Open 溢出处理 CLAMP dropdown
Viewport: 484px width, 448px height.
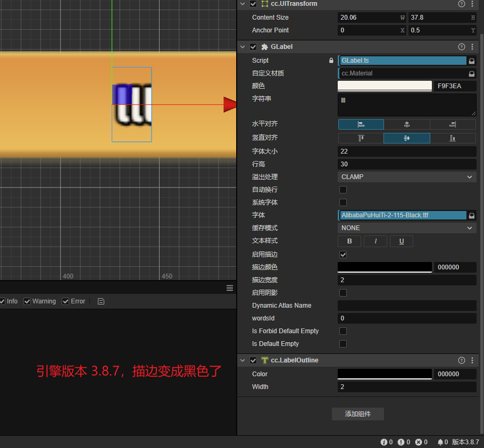coord(407,177)
